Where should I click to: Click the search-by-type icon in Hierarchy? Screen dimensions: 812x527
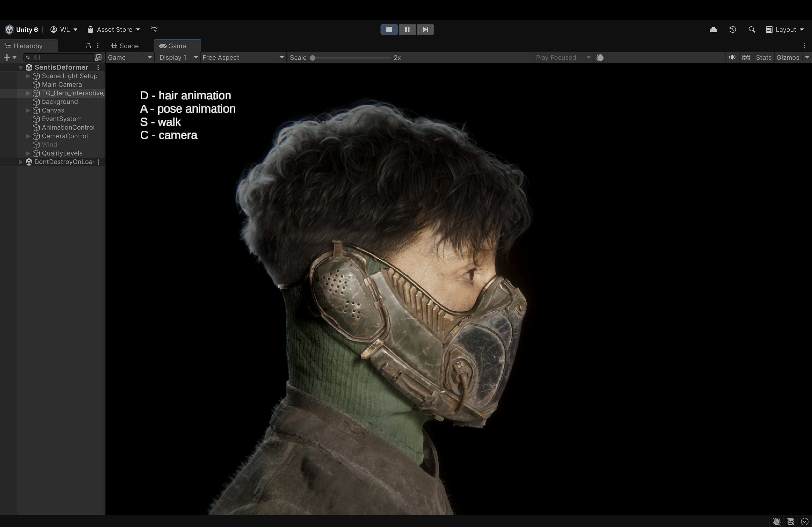pos(98,57)
